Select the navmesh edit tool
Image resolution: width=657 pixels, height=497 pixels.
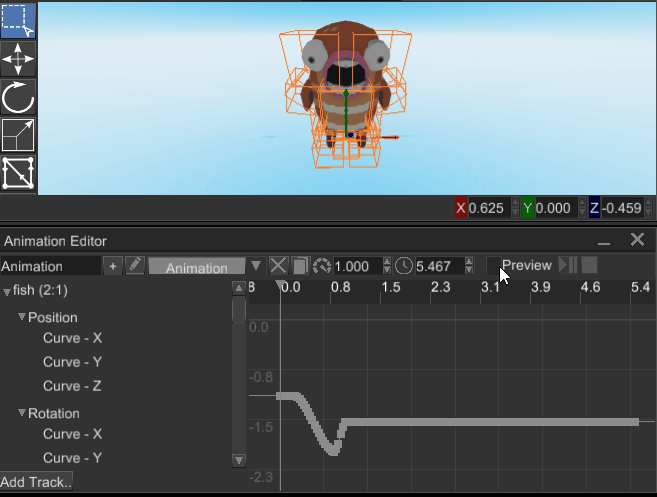click(x=19, y=174)
